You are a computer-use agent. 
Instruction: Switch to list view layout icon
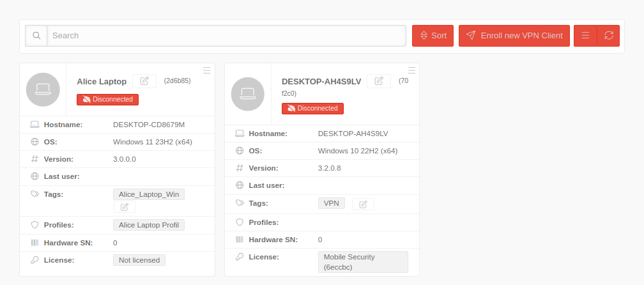click(x=585, y=36)
